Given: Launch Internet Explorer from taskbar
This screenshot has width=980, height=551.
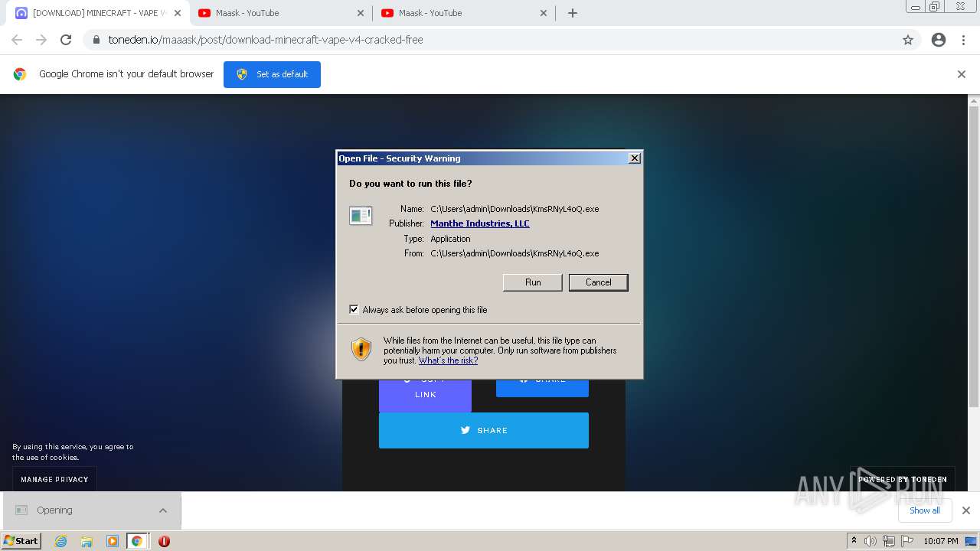Looking at the screenshot, I should (61, 541).
